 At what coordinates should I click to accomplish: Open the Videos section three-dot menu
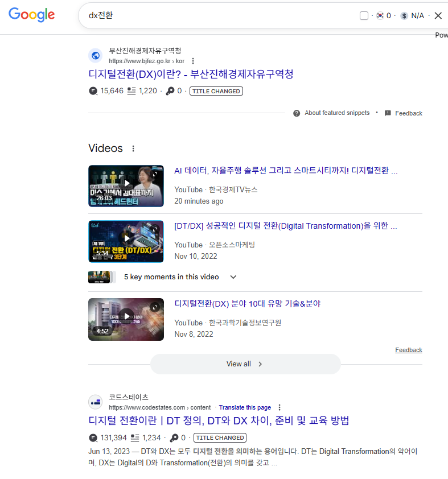click(x=133, y=148)
